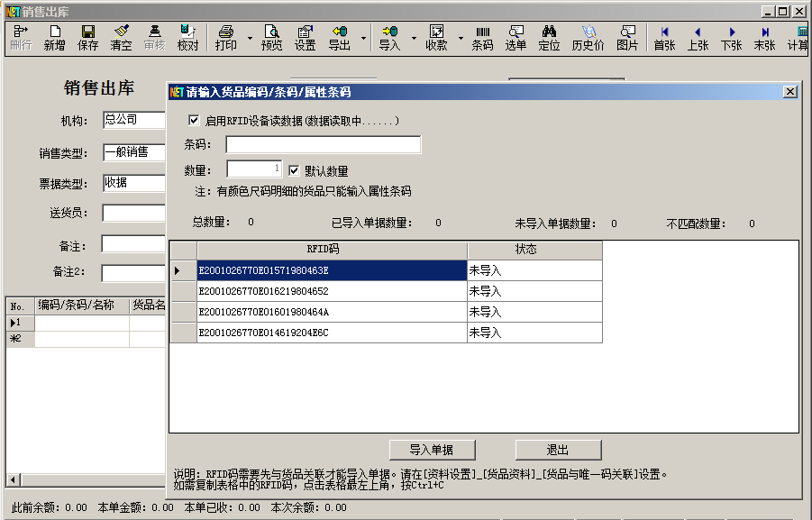Click the 审核 audit toolbar icon
Viewport: 812px width, 520px height.
(x=154, y=38)
